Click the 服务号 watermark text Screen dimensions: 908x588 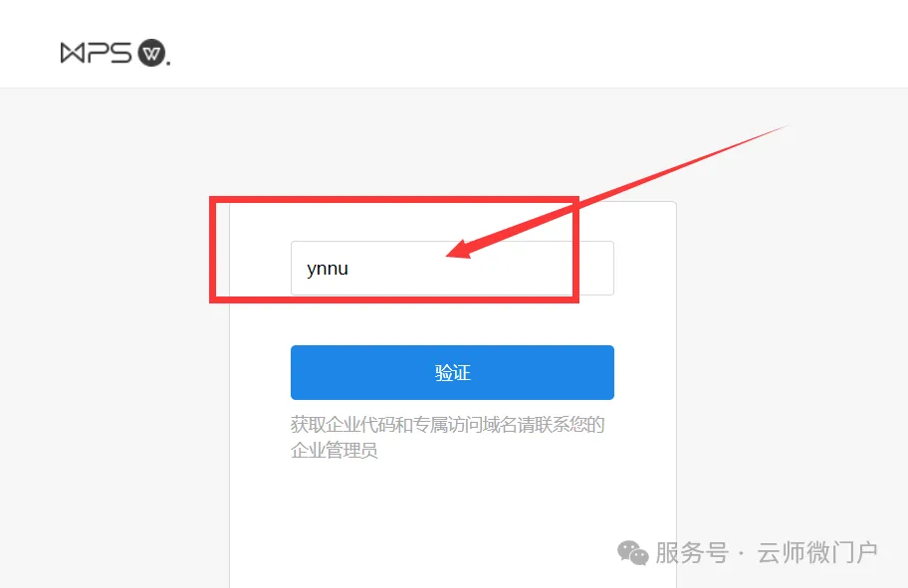(x=692, y=553)
